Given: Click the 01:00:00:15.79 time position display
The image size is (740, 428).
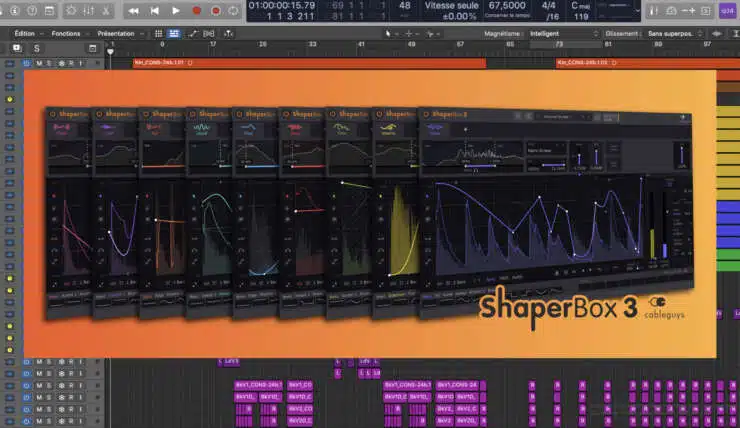Looking at the screenshot, I should pos(282,6).
